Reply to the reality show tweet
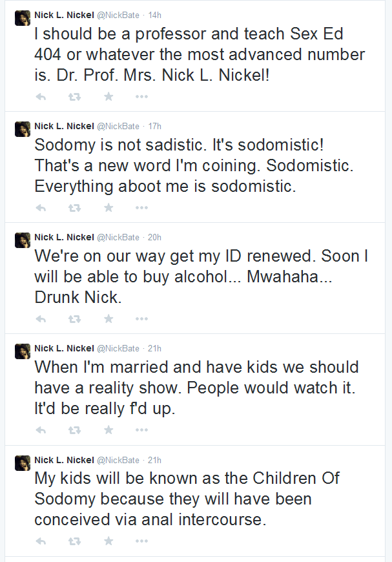 (x=41, y=430)
